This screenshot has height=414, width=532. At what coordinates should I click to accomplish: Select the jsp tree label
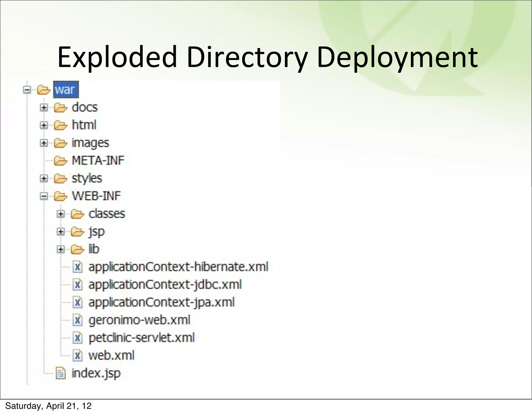coord(97,232)
